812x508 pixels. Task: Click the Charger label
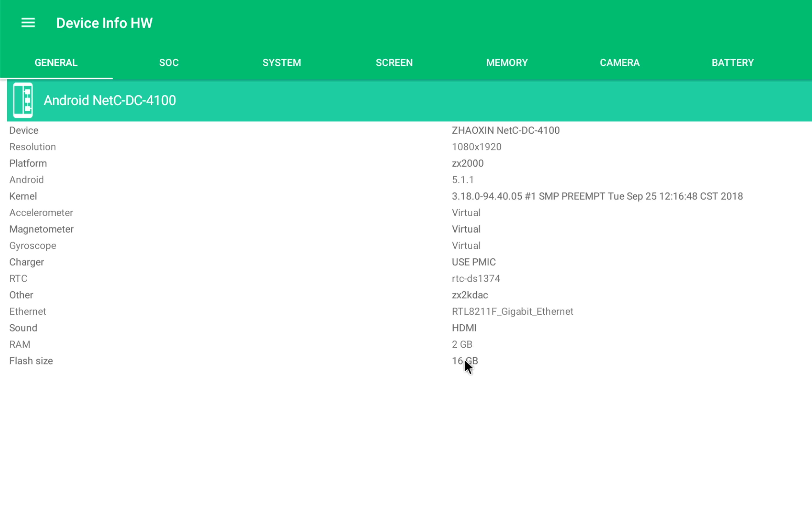coord(27,262)
